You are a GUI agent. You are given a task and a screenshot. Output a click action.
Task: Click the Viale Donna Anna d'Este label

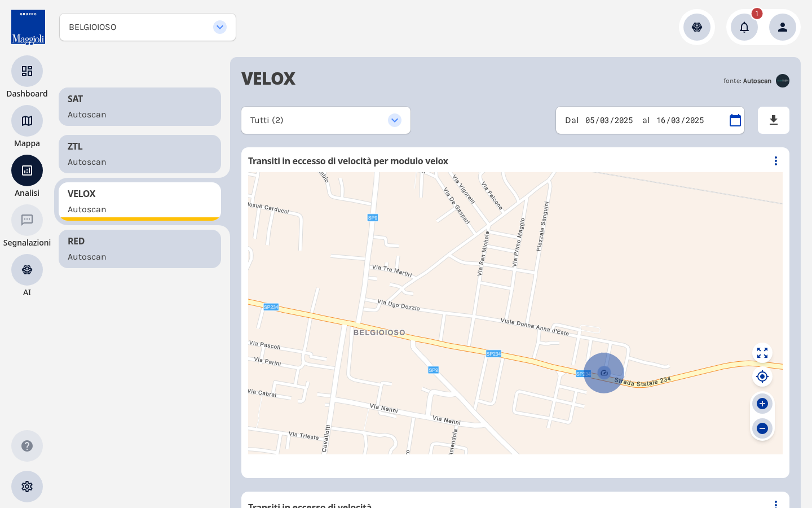pyautogui.click(x=535, y=326)
